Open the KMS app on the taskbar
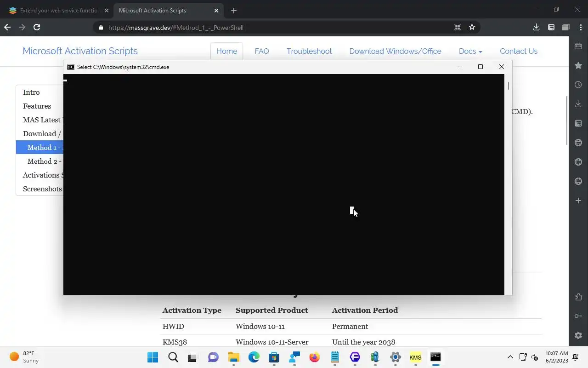588x368 pixels. point(415,357)
